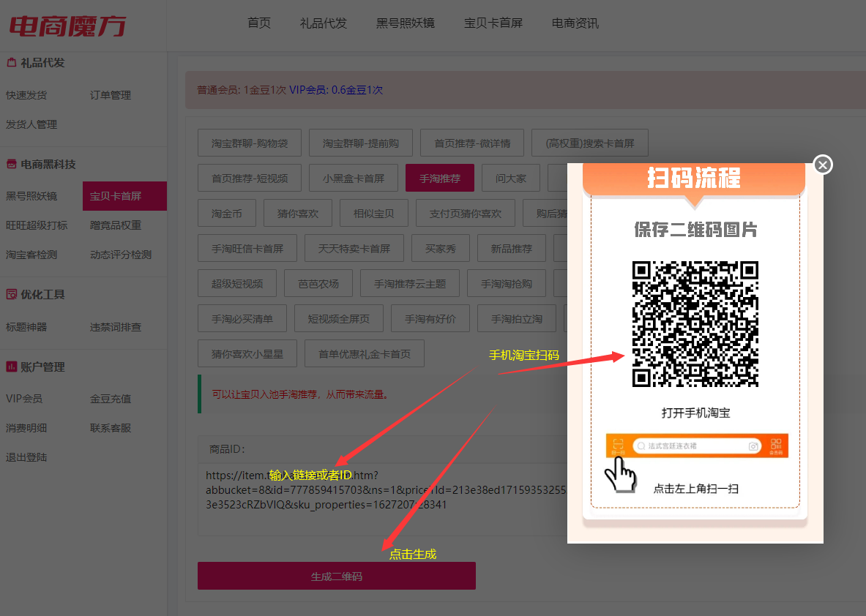Select the 手淘推荐云主题 option
The image size is (866, 616).
[410, 284]
